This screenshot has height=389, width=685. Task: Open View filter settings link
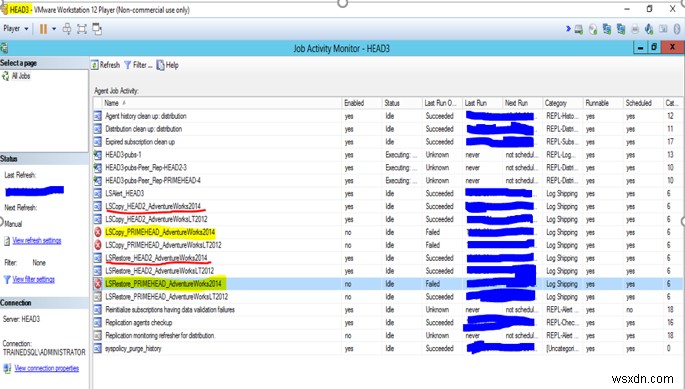[34, 279]
